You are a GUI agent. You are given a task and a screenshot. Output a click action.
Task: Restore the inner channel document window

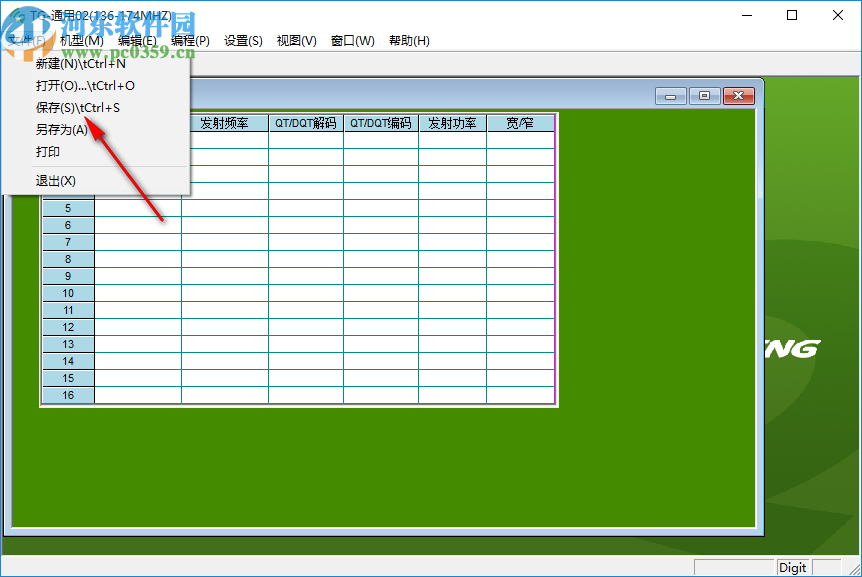click(x=704, y=96)
